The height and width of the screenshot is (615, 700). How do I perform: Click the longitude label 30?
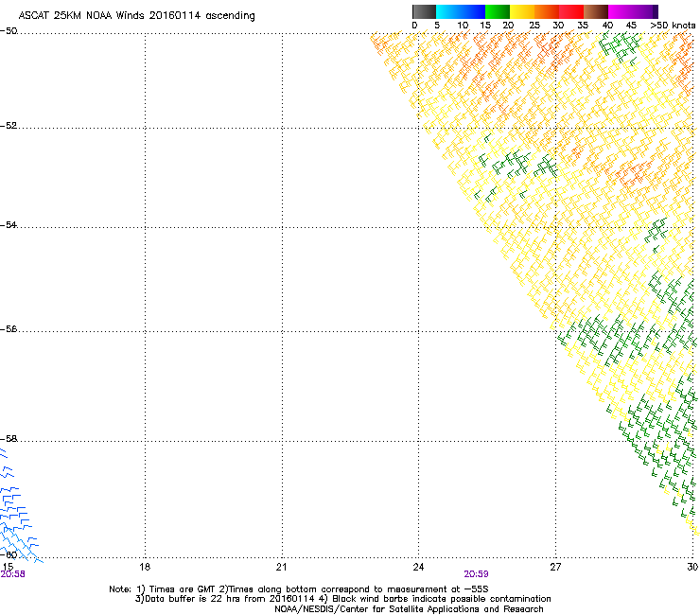[x=692, y=567]
